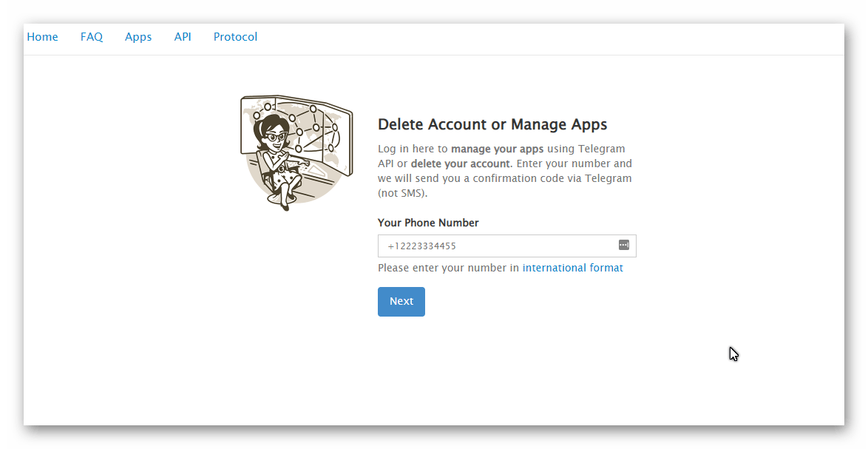Screen dimensions: 868x449
Task: Click the bold 'delete your account' text
Action: click(x=461, y=164)
